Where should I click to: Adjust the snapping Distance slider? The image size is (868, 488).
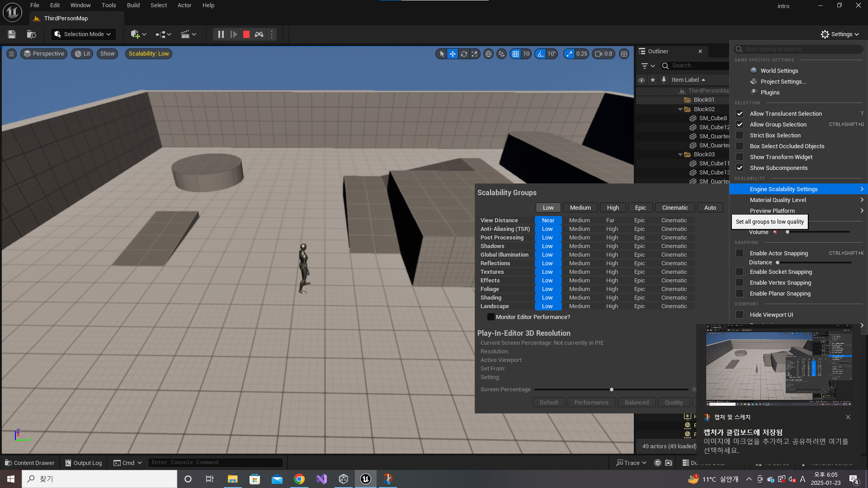[814, 263]
